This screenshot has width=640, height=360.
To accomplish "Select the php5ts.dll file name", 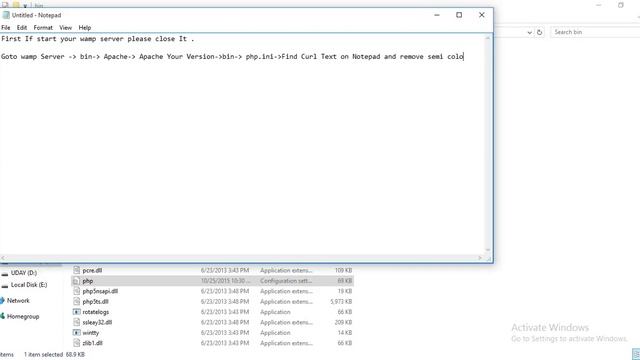I will tap(96, 302).
